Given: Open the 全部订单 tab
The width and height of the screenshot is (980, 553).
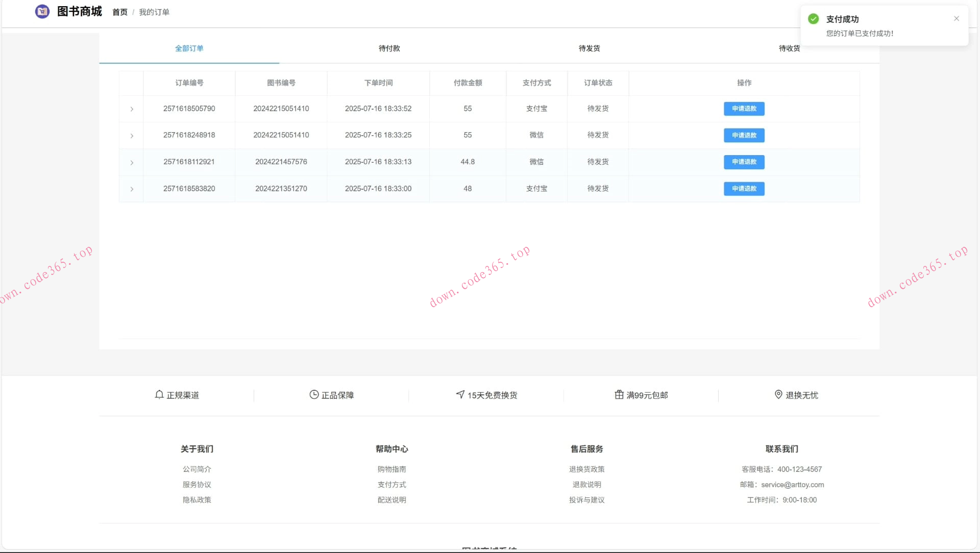Looking at the screenshot, I should [x=189, y=48].
